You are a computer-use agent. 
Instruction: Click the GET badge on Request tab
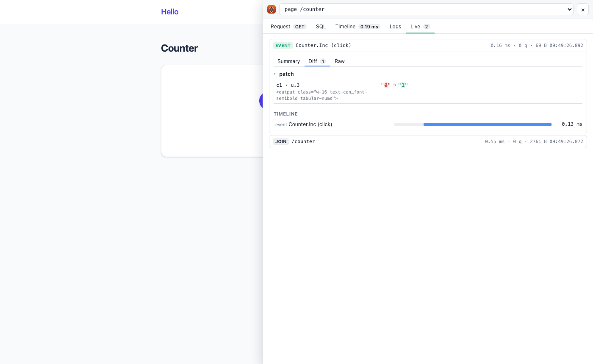(x=300, y=27)
